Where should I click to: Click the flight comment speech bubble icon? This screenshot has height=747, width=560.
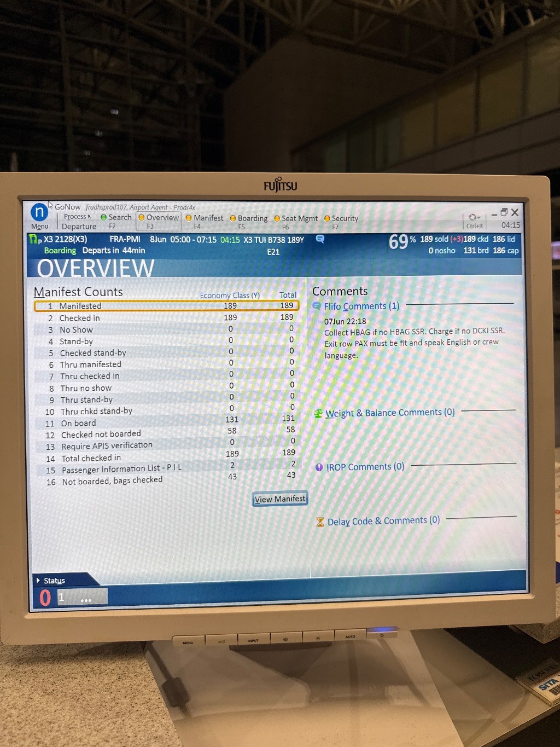[x=320, y=239]
